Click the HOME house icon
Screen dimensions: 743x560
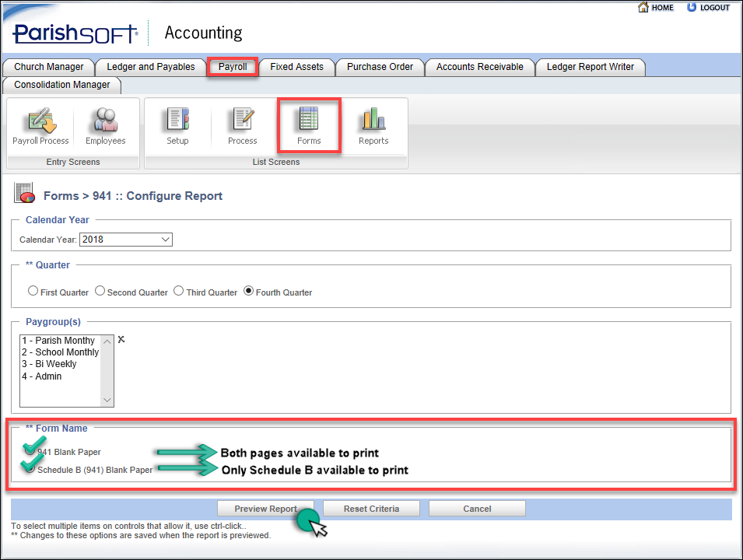click(643, 7)
